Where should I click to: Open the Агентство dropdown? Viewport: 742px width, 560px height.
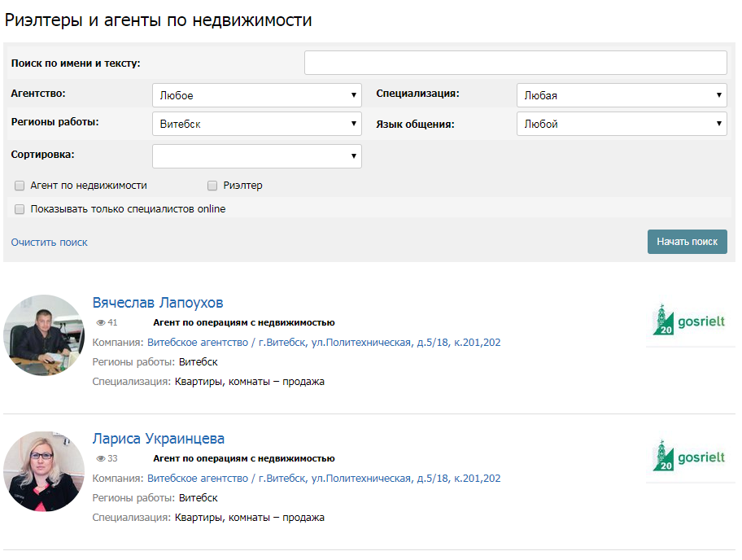pos(256,95)
